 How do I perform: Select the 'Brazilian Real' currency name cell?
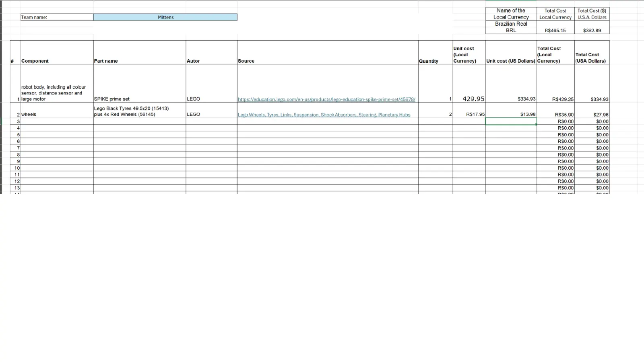point(511,24)
